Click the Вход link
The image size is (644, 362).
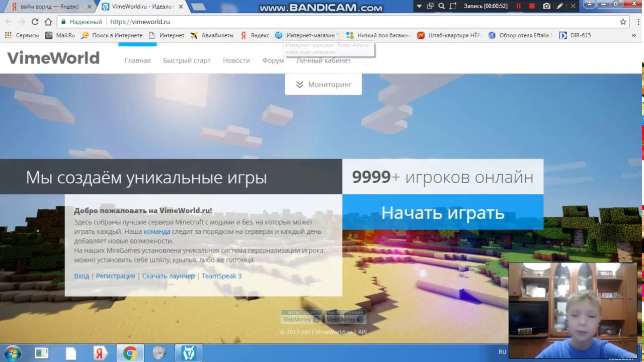[x=82, y=276]
